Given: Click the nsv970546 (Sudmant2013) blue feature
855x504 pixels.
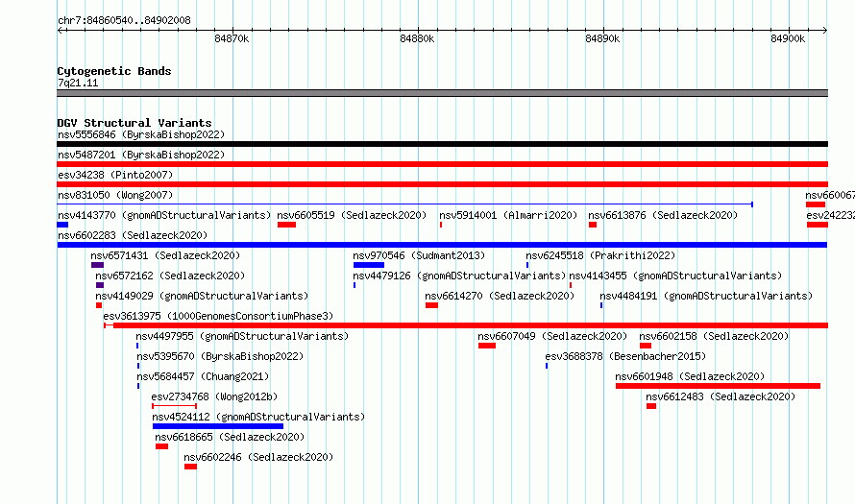Looking at the screenshot, I should (369, 265).
